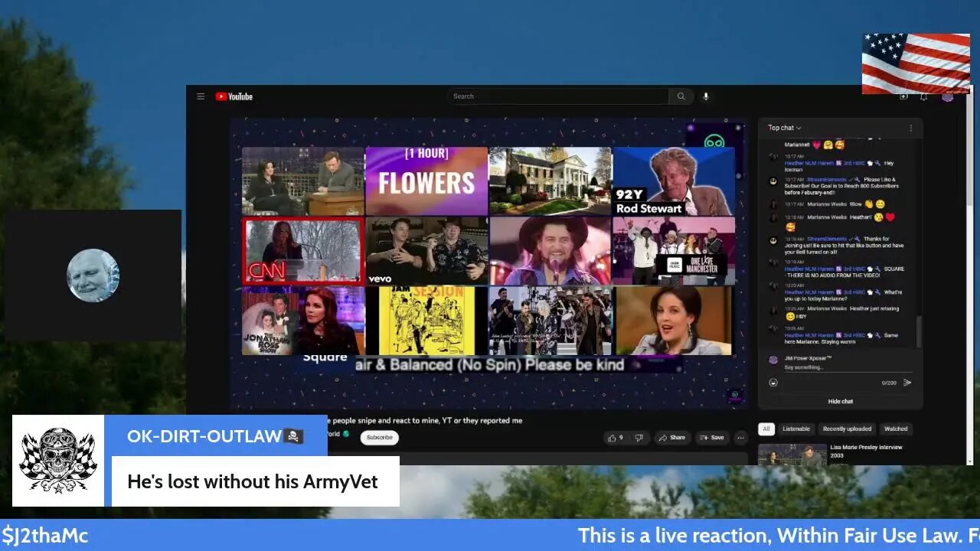Click the video title text below the player
This screenshot has height=551, width=980.
pyautogui.click(x=425, y=420)
